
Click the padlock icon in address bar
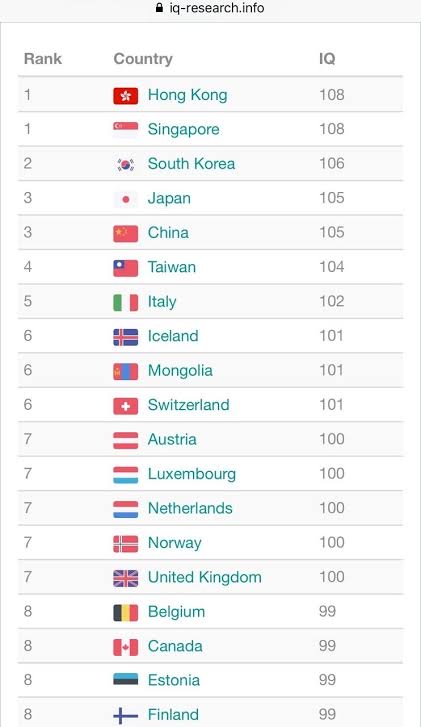[x=159, y=7]
